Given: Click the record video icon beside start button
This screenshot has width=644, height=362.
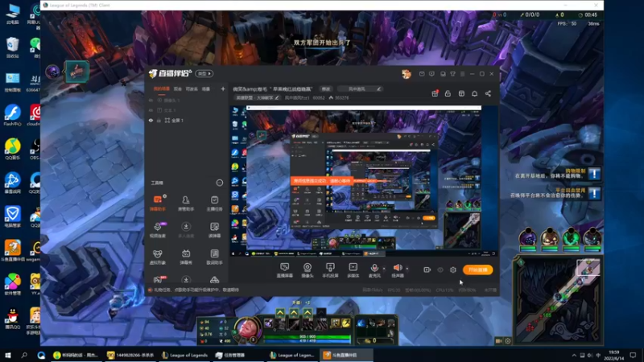Looking at the screenshot, I should click(x=427, y=269).
